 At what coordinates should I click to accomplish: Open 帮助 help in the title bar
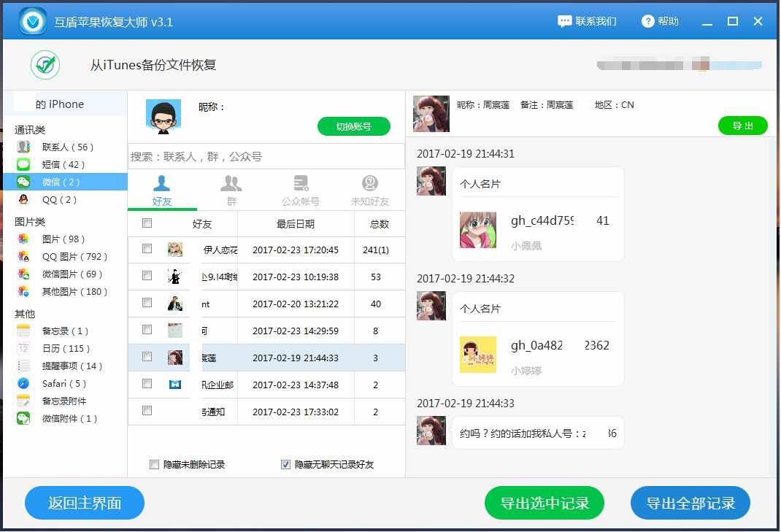[648, 21]
